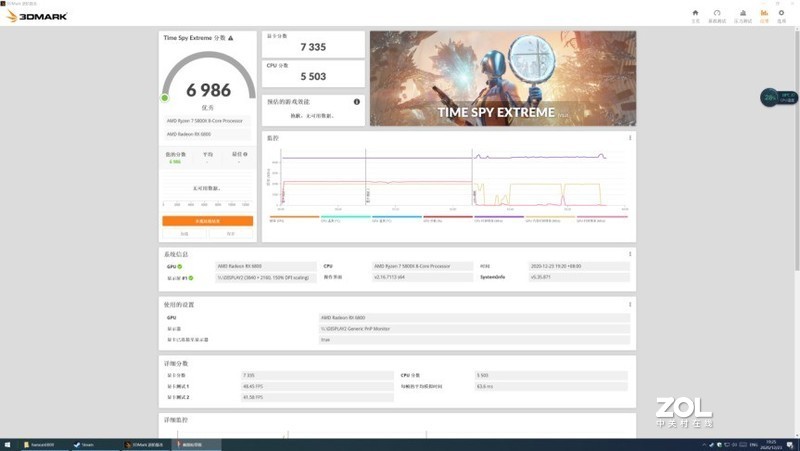Image resolution: width=800 pixels, height=451 pixels.
Task: Click the 3DMark logo in header
Action: [37, 16]
